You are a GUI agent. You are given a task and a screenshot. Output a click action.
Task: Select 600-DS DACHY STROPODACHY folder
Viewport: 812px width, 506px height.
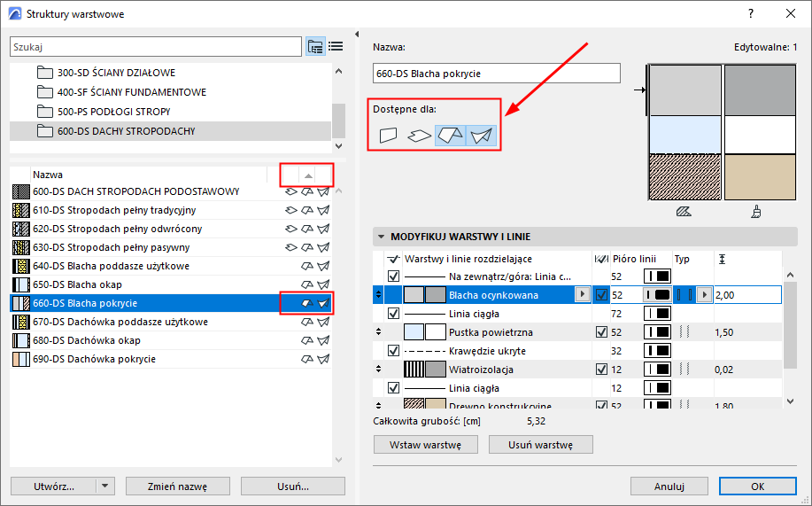170,131
